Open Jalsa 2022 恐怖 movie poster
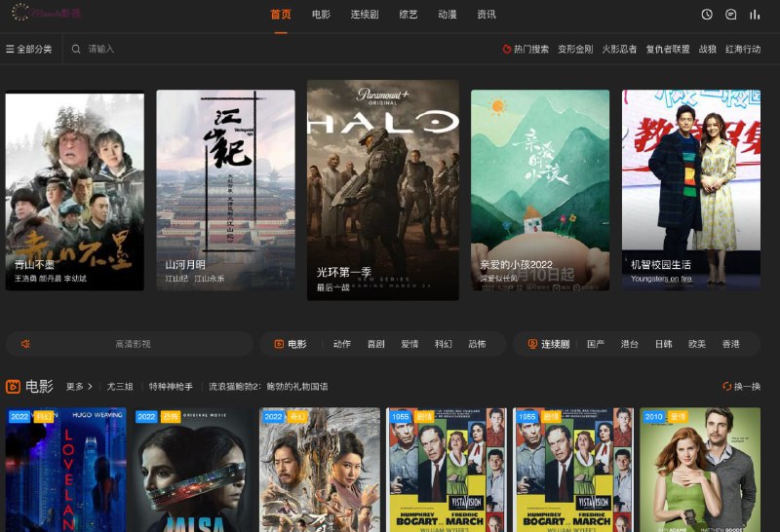 point(192,470)
